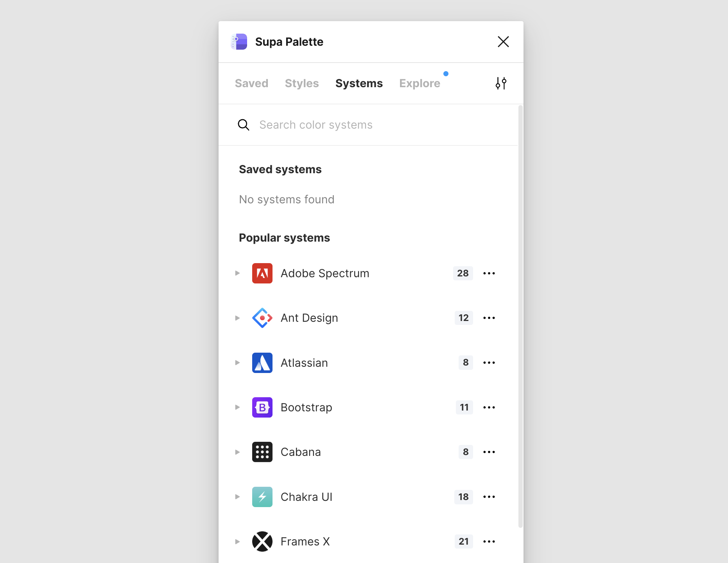
Task: Click the panel's vertical scrollbar
Action: tap(520, 317)
